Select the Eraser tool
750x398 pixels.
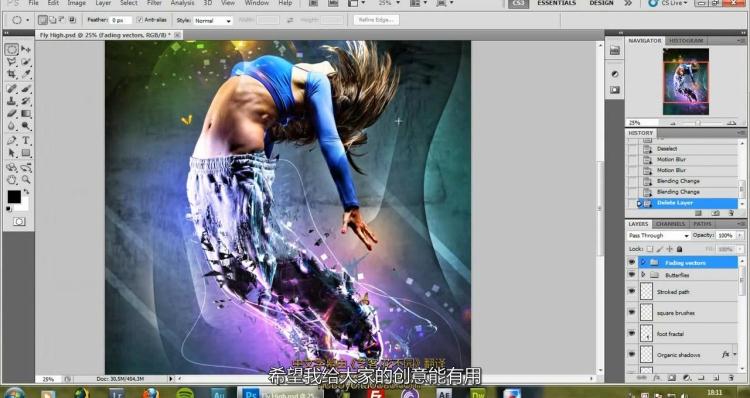[x=11, y=113]
